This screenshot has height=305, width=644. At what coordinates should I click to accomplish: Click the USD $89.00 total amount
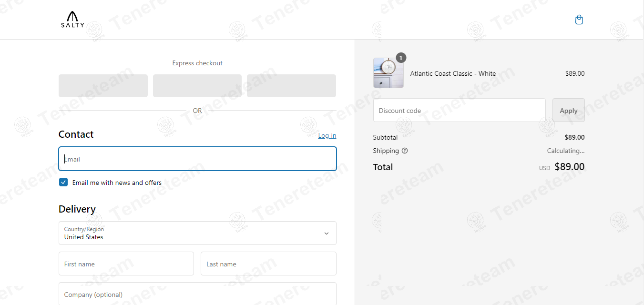(562, 167)
